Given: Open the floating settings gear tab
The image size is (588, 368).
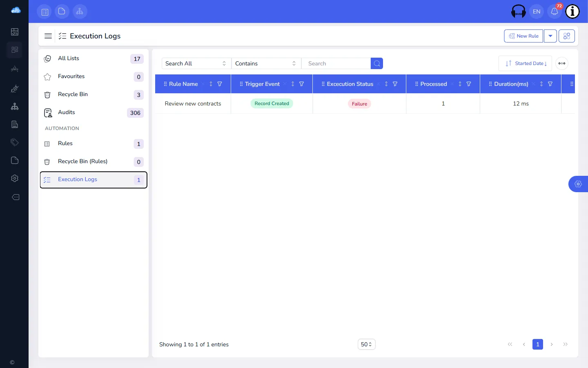Looking at the screenshot, I should (578, 184).
